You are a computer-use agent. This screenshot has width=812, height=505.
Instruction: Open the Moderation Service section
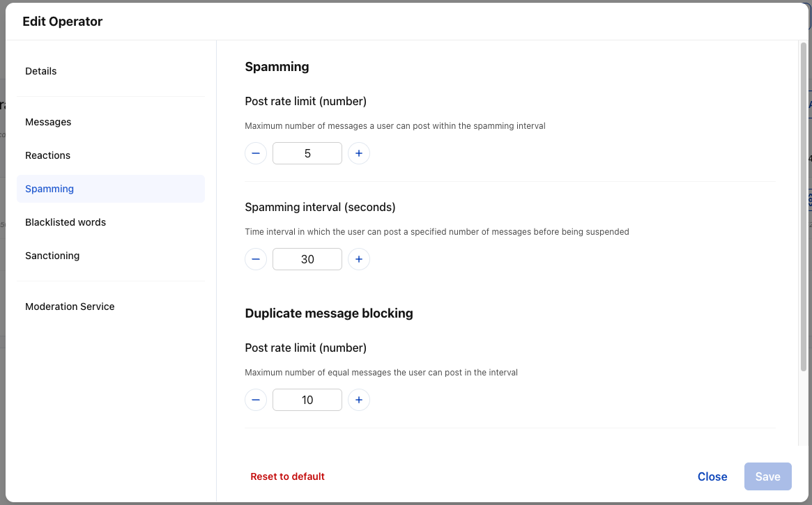(70, 306)
